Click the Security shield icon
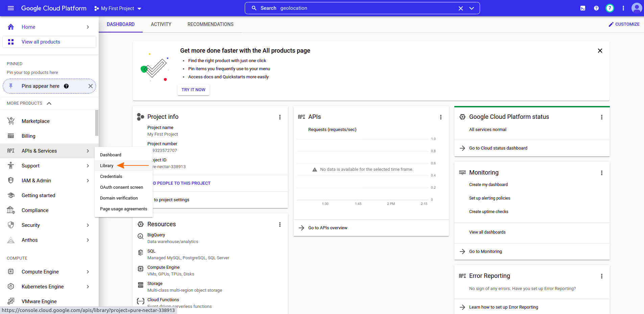 (x=11, y=225)
